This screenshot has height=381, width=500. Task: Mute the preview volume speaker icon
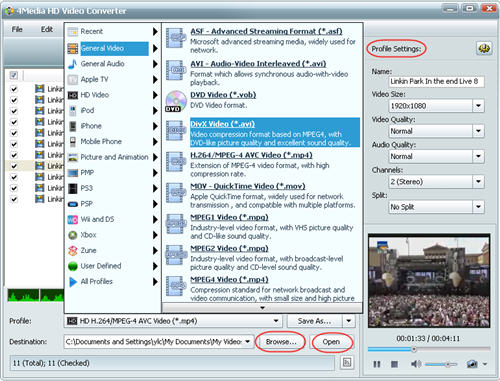pos(416,364)
